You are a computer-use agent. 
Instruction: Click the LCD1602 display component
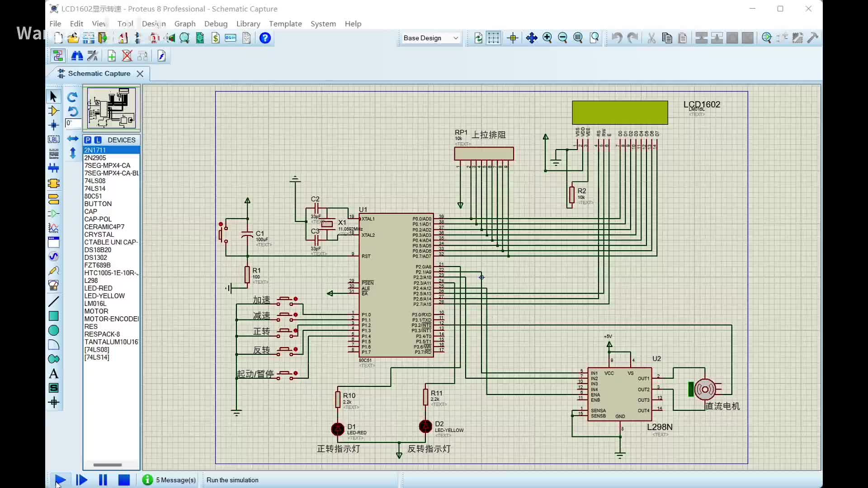pos(620,113)
